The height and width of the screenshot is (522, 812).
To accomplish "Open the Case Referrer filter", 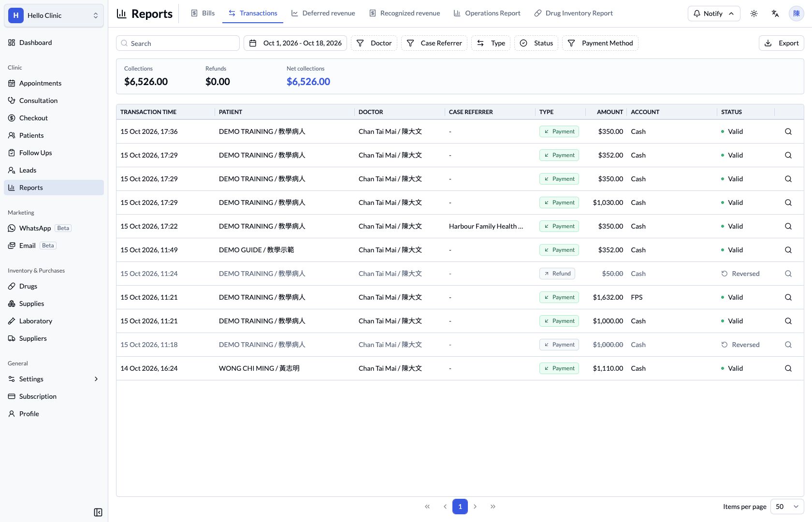I will pyautogui.click(x=435, y=43).
